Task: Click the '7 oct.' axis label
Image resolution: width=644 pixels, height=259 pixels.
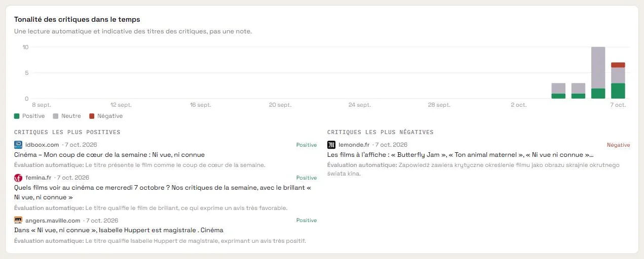Action: pyautogui.click(x=618, y=105)
